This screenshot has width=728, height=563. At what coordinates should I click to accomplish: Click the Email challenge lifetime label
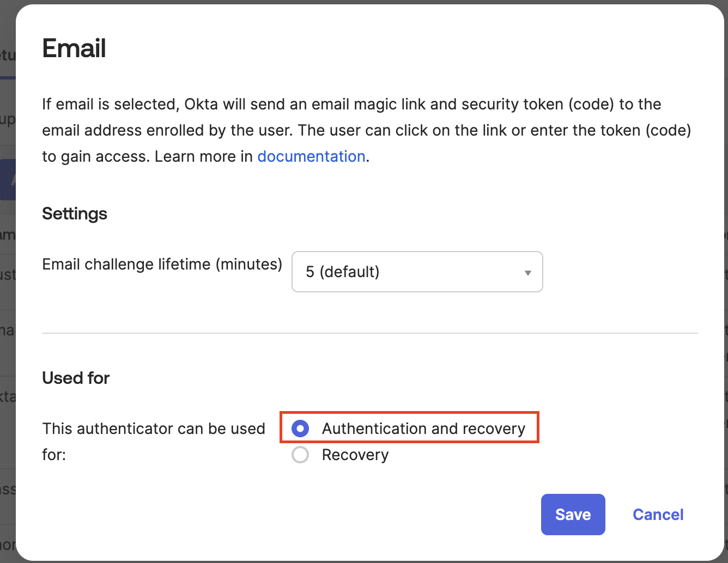point(162,264)
